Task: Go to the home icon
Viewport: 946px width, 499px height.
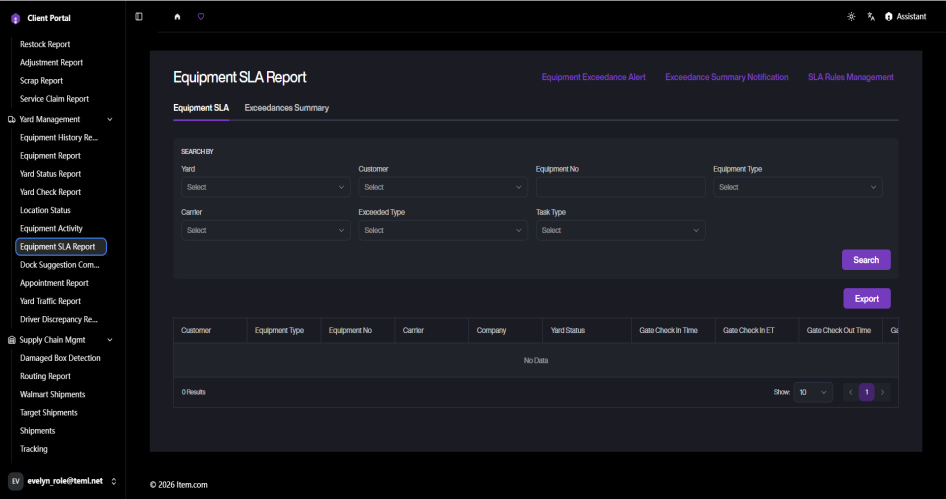Action: pos(177,17)
